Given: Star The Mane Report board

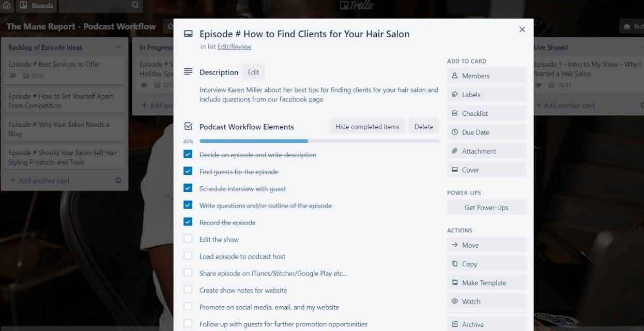Looking at the screenshot, I should pos(170,26).
